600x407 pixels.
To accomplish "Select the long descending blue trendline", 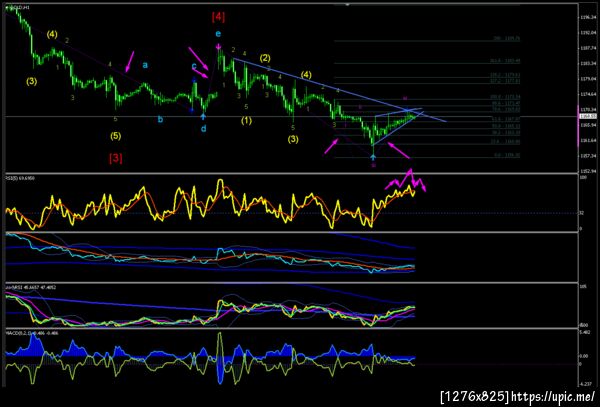I will pos(340,90).
